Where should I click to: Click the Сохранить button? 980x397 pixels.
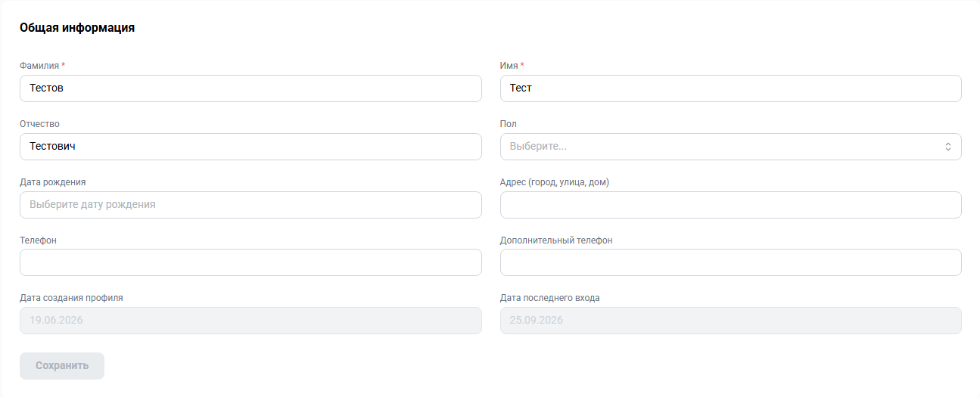tap(62, 366)
